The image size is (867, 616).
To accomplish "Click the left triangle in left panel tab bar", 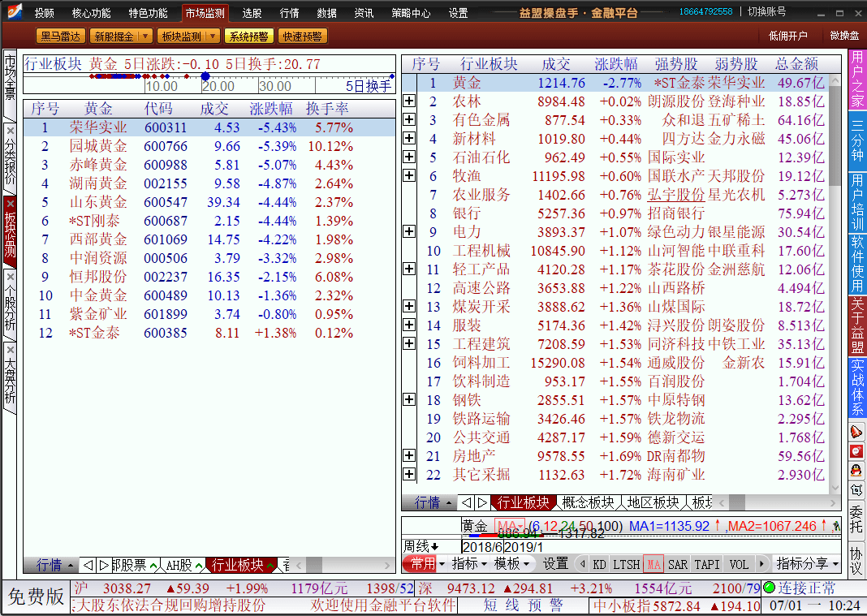I will click(x=88, y=565).
